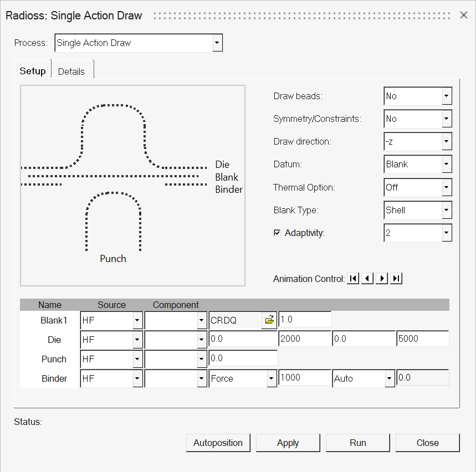This screenshot has height=472, width=476.
Task: Open the Draw direction dropdown
Action: (x=447, y=141)
